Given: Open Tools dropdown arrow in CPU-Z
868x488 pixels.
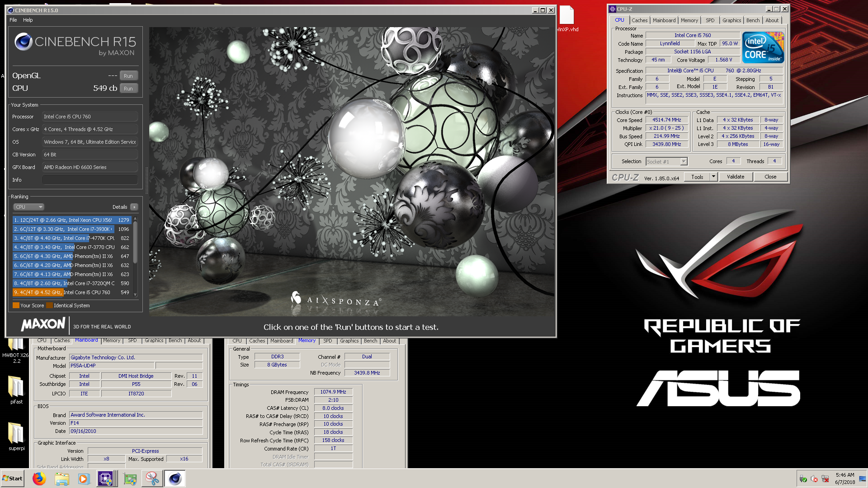Looking at the screenshot, I should tap(713, 177).
